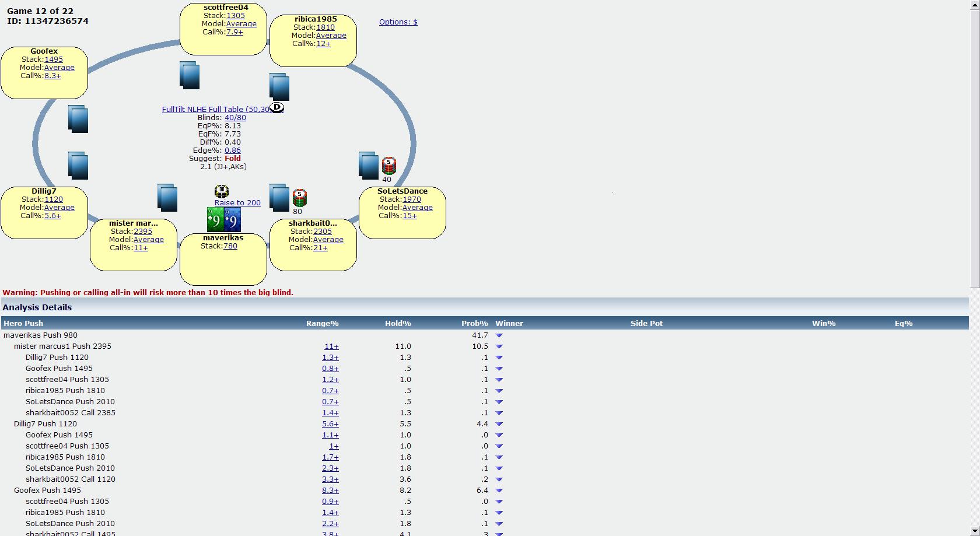Screen dimensions: 980x536
Task: Click the chip above Raise to 200
Action: [222, 191]
